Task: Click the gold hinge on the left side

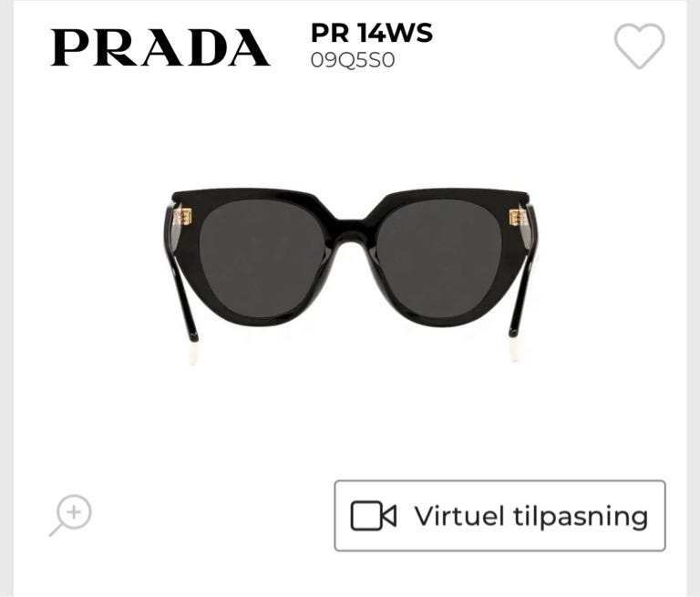Action: 183,217
